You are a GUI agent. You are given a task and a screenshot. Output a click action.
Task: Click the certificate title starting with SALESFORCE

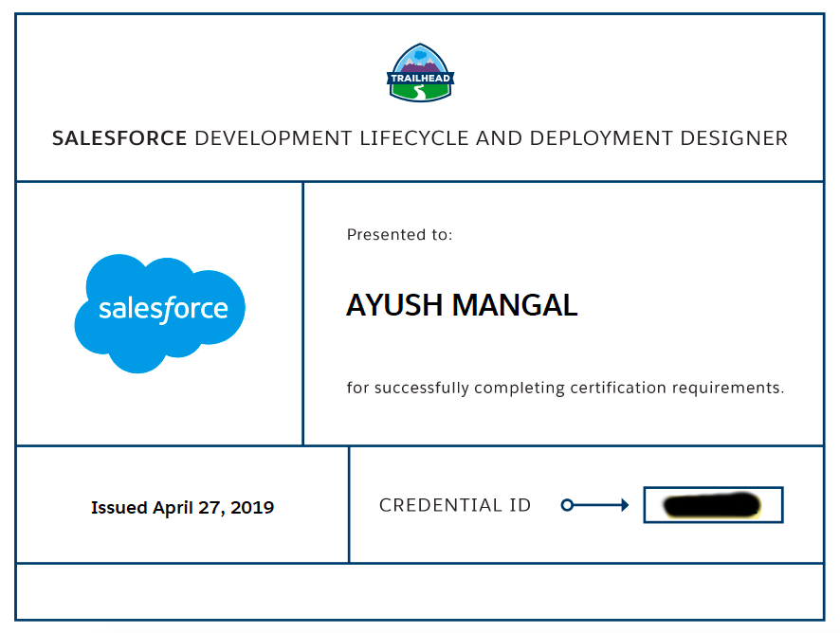point(419,138)
